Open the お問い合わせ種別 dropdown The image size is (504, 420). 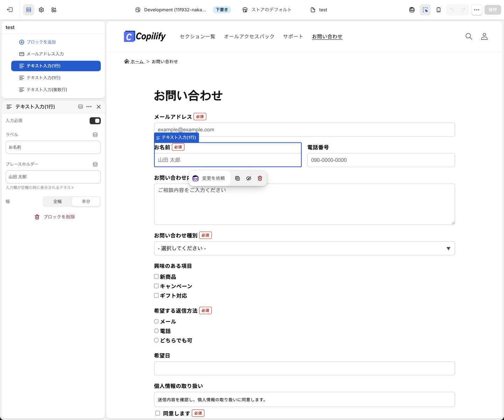pos(304,248)
